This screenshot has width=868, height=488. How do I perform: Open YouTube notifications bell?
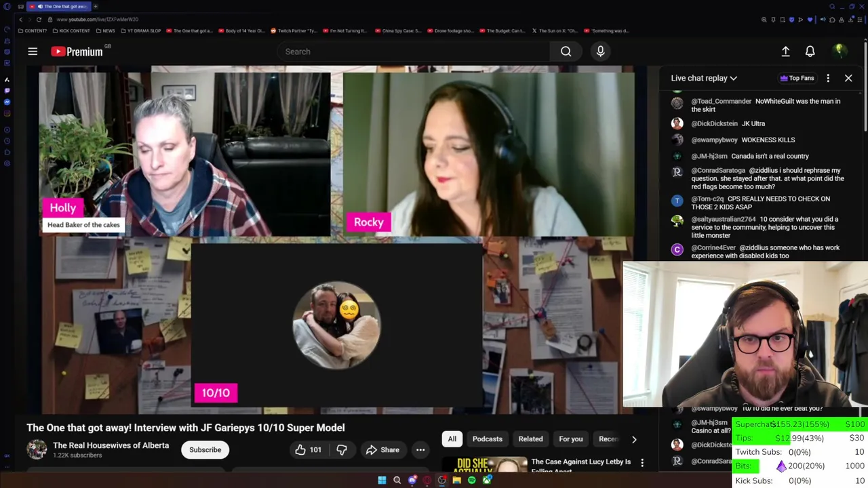810,52
